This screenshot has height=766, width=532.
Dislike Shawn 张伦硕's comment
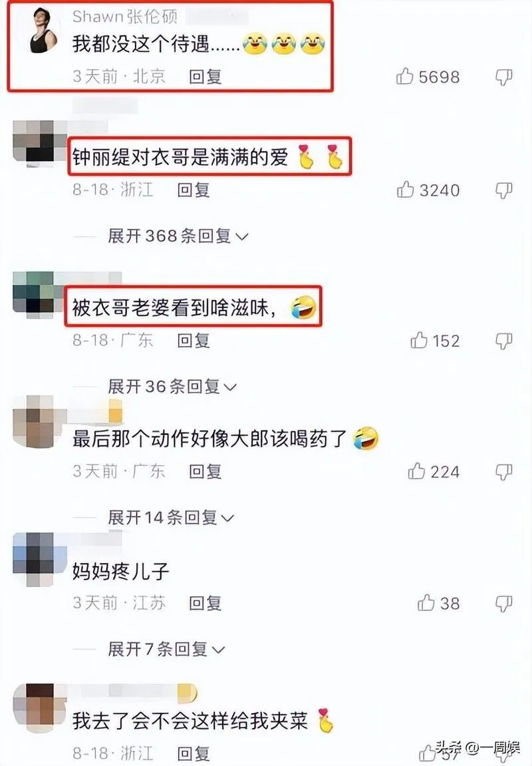click(503, 77)
